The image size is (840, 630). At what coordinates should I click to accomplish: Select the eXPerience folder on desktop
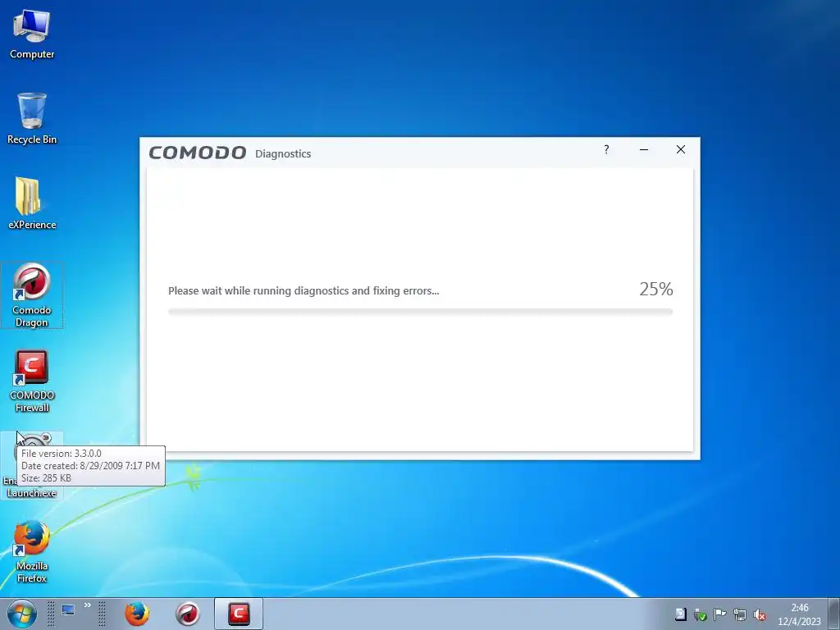pos(32,203)
